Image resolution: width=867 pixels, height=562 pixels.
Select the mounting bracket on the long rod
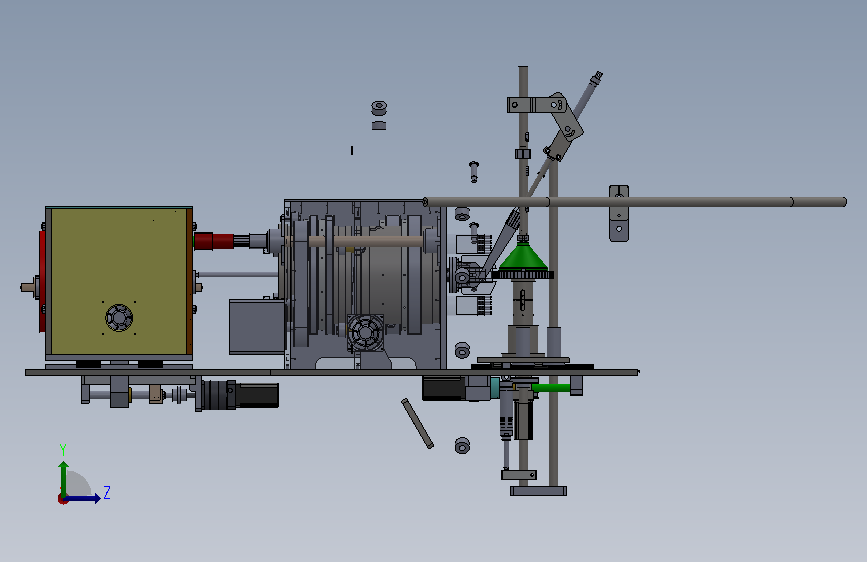point(619,214)
